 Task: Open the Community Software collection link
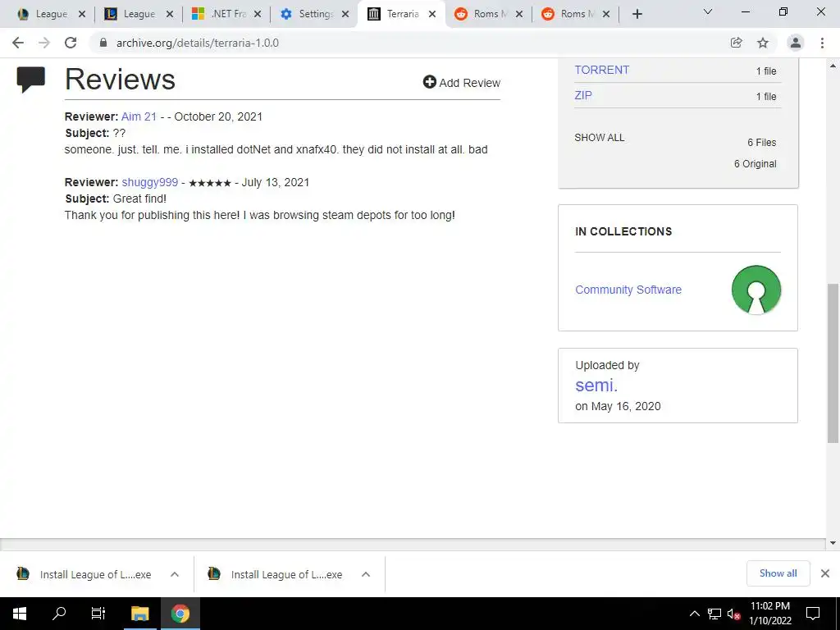click(628, 290)
